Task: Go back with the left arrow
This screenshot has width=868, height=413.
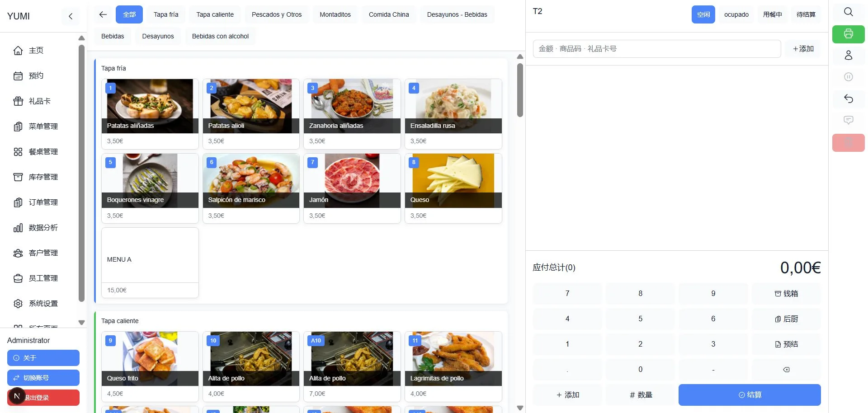Action: (x=103, y=14)
